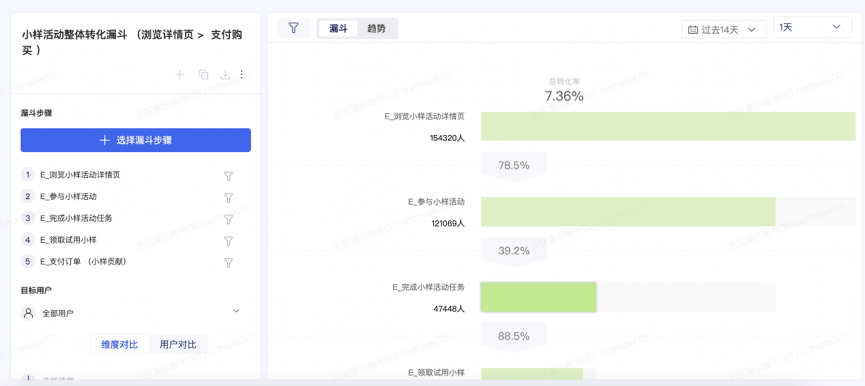
Task: Click filter icon for E_领取试用小样 step
Action: click(x=228, y=241)
